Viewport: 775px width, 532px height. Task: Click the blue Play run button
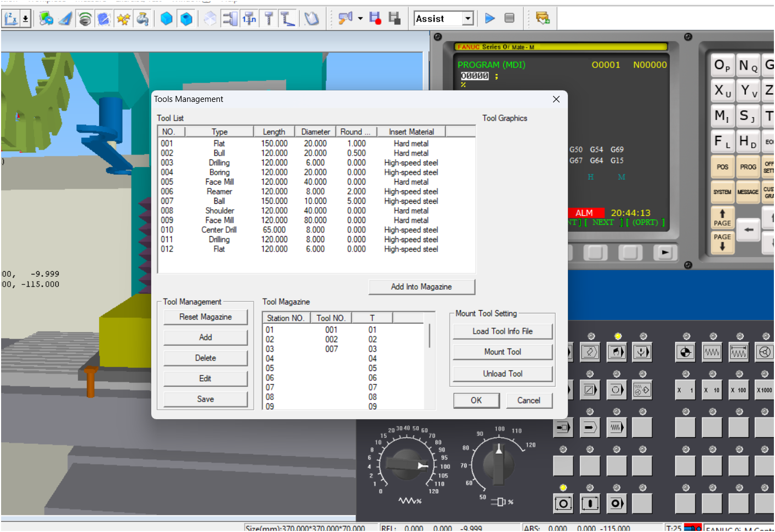pyautogui.click(x=490, y=19)
